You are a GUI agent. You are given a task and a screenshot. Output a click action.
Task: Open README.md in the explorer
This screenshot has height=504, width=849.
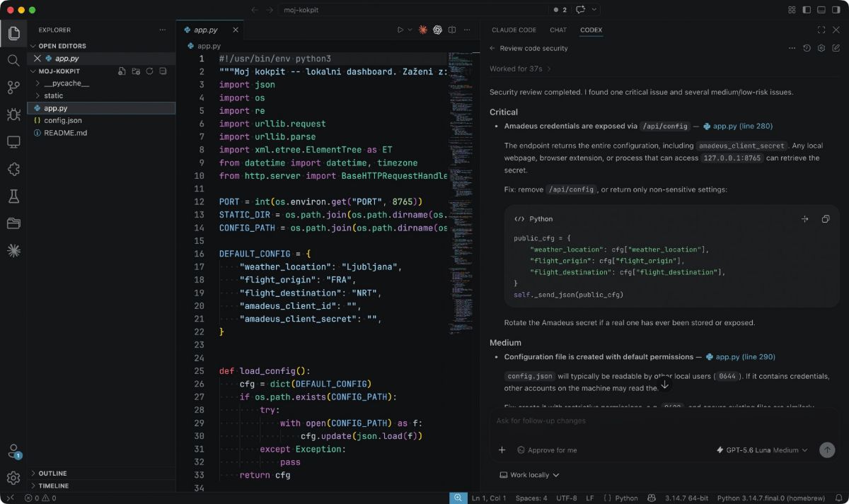coord(102,132)
